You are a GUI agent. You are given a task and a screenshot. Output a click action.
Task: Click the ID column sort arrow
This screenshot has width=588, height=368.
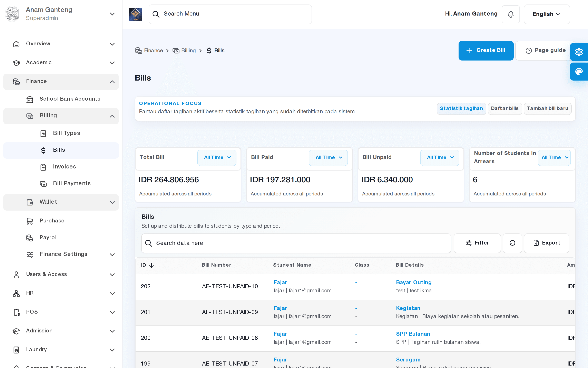[151, 266]
